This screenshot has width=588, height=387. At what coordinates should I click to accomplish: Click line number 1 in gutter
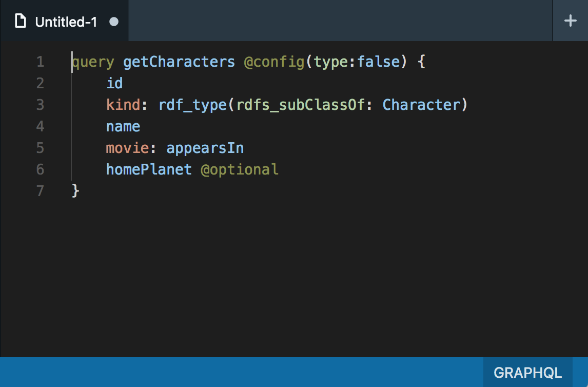pos(40,62)
